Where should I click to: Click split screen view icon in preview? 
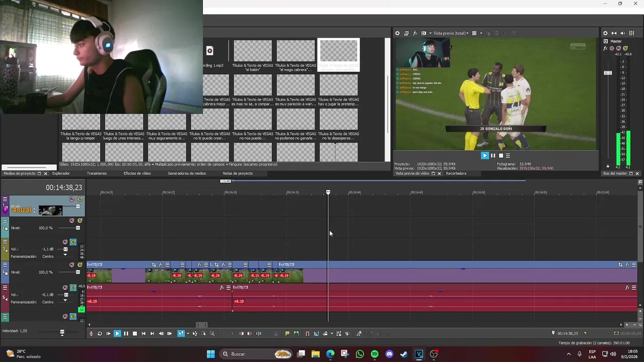click(424, 33)
